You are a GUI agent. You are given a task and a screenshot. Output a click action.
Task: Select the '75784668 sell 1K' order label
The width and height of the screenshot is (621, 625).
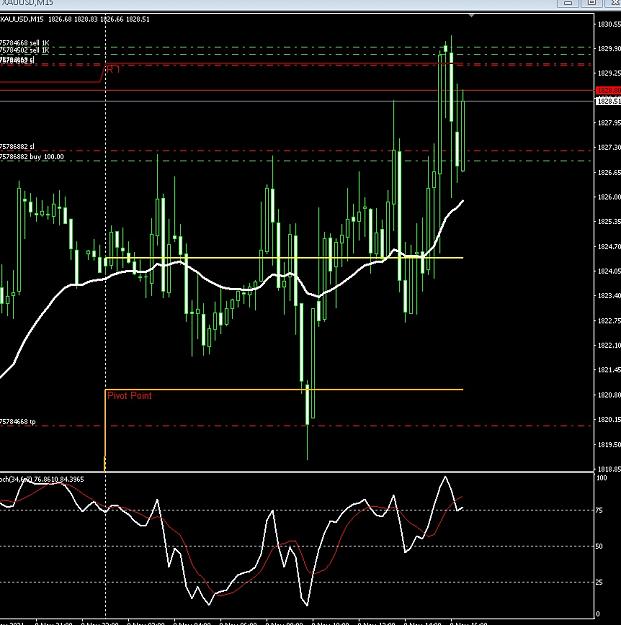coord(24,43)
